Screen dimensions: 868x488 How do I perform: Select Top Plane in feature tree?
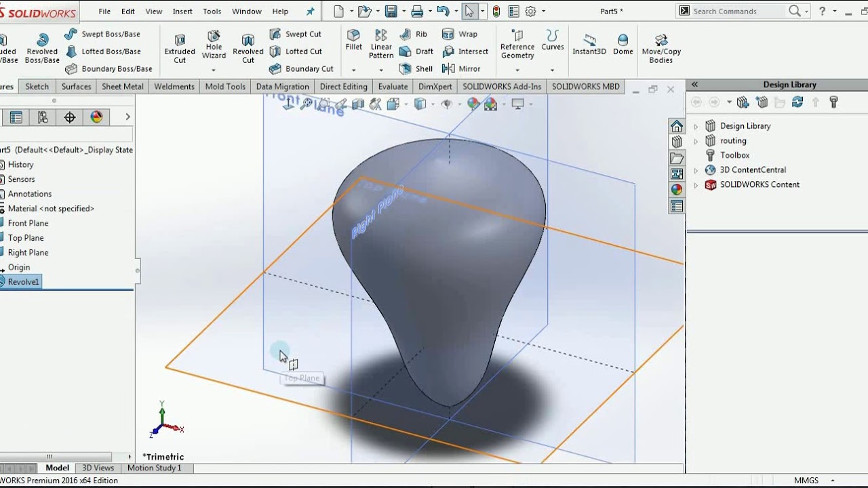(x=26, y=238)
